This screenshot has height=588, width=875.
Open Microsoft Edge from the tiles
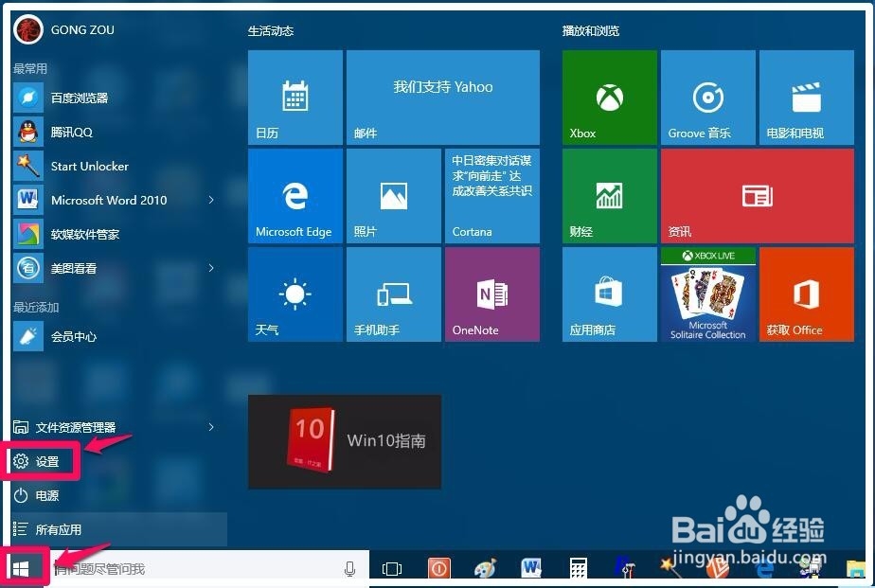[x=295, y=196]
